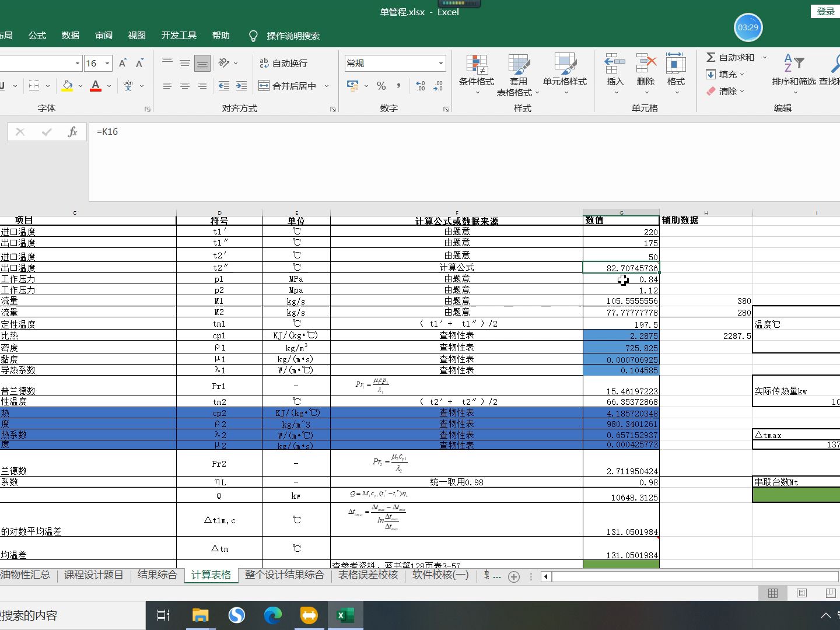This screenshot has height=630, width=840.
Task: Click 合并后居中 merge and center
Action: point(288,86)
